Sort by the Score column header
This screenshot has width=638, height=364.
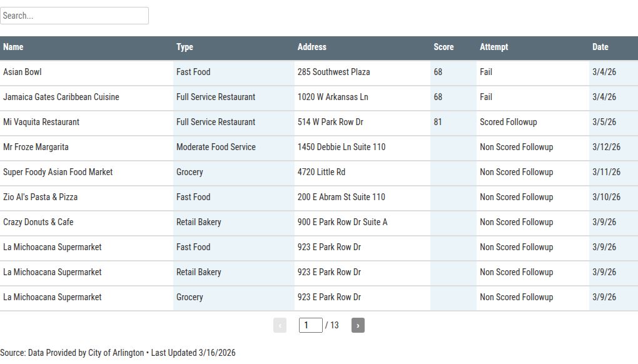[443, 47]
